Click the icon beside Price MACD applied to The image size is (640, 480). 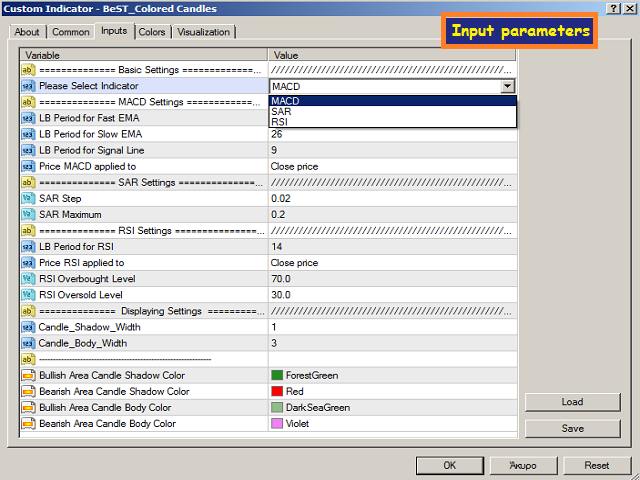point(28,166)
